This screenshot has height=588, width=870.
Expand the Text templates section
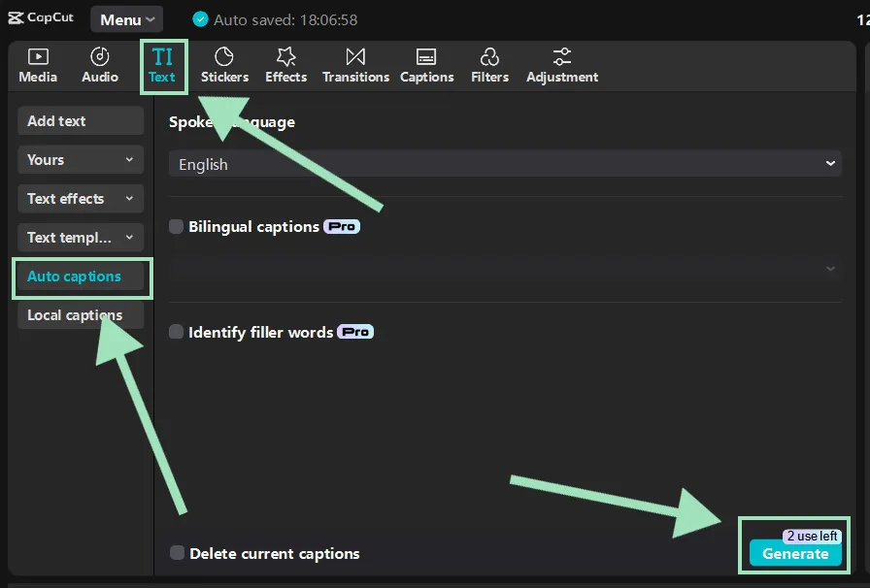(x=81, y=238)
